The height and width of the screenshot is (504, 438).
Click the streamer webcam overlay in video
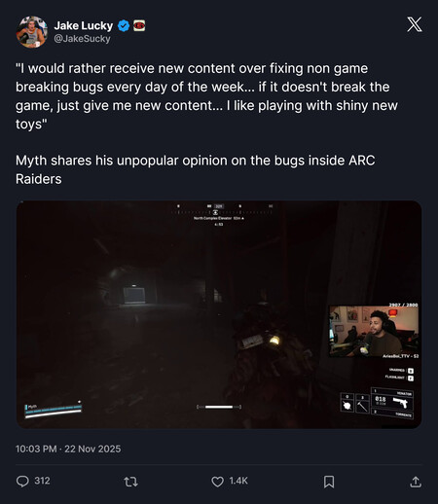[x=374, y=331]
